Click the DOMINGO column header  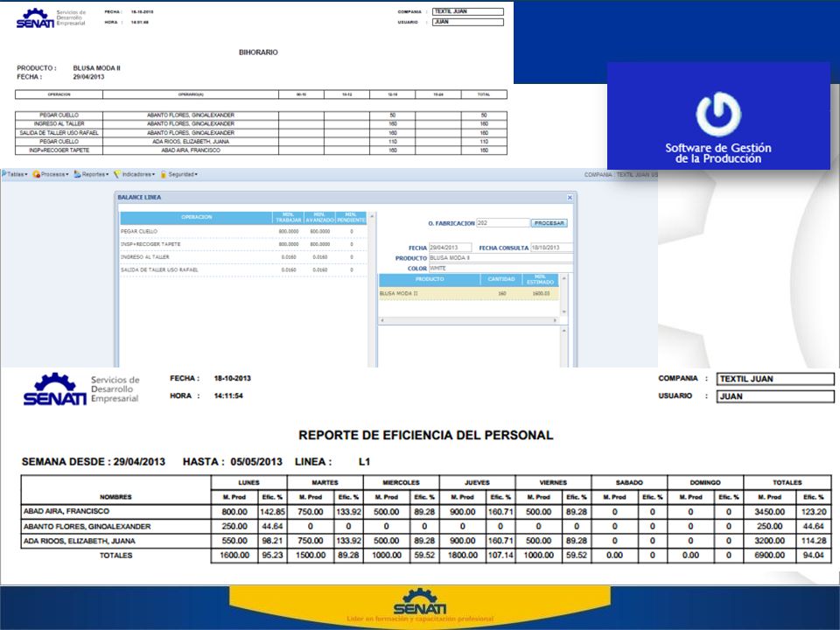point(705,482)
